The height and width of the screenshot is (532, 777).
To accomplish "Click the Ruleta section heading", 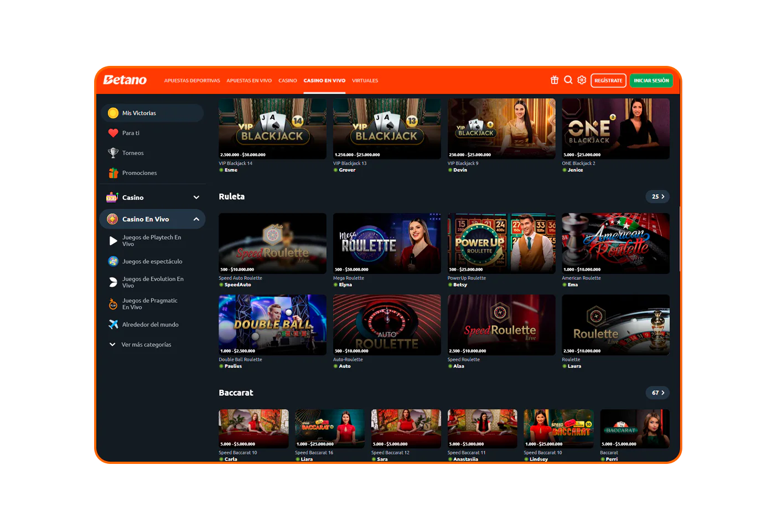I will click(x=231, y=197).
